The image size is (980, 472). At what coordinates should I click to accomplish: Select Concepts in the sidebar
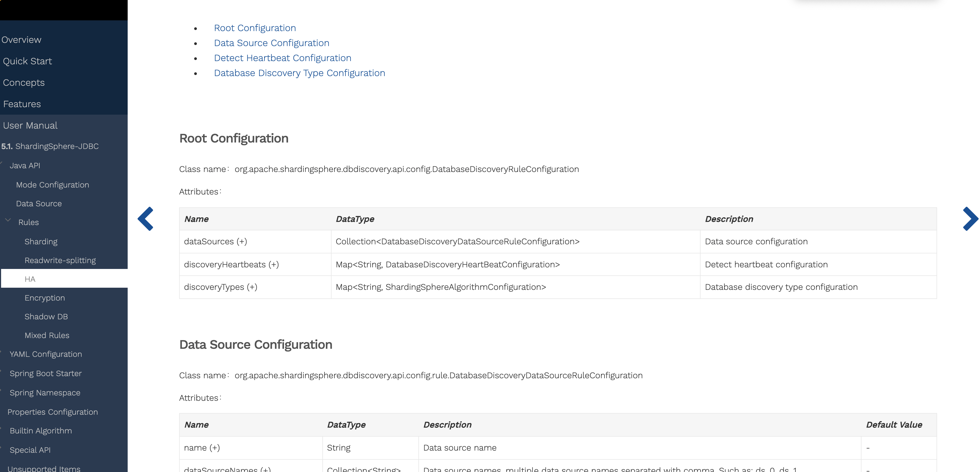click(24, 83)
